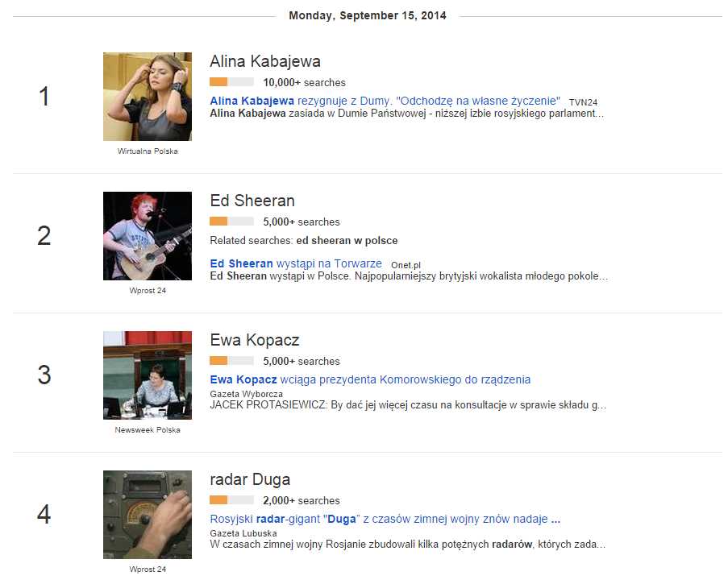Open the Alina Kabajewa thumbnail image
This screenshot has height=580, width=728.
(x=148, y=97)
